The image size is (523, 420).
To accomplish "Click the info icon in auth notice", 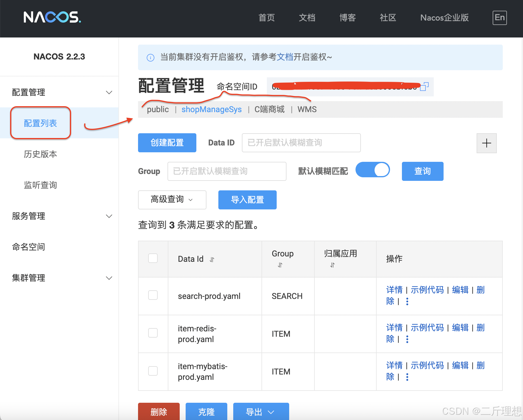I will coord(151,57).
